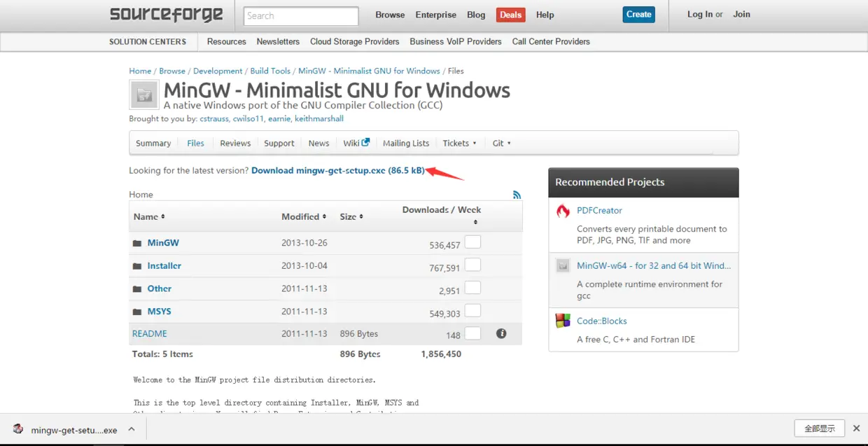Click Build Tools in the breadcrumb

point(270,71)
